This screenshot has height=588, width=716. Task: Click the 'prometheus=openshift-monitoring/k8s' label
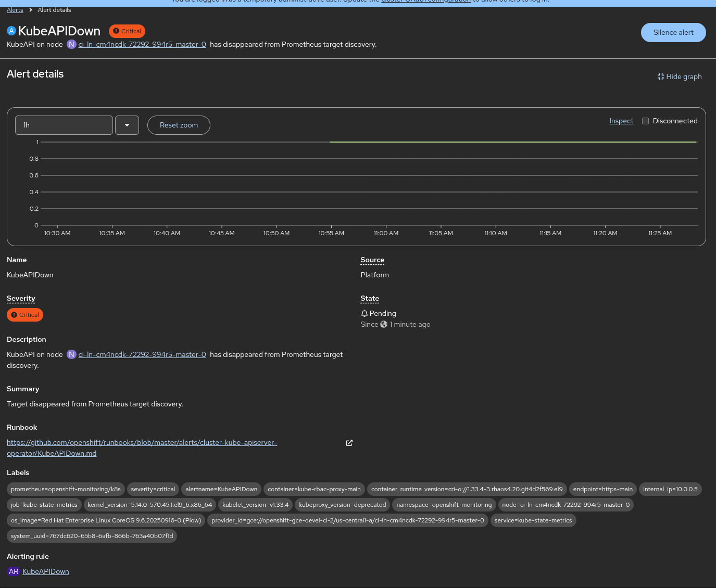[66, 489]
